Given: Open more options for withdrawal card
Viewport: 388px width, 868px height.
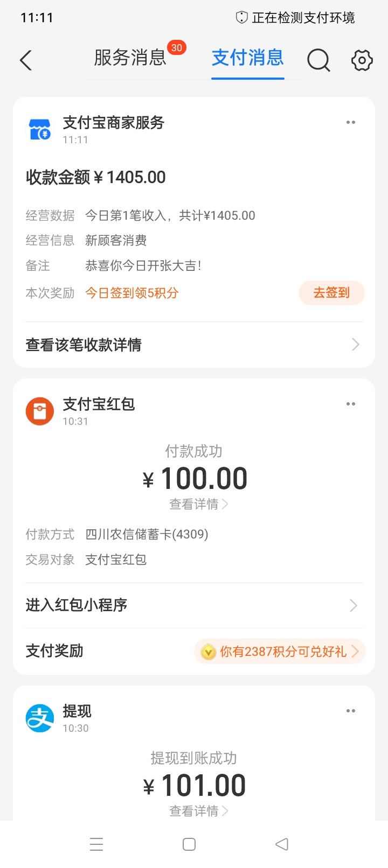Looking at the screenshot, I should [x=351, y=711].
